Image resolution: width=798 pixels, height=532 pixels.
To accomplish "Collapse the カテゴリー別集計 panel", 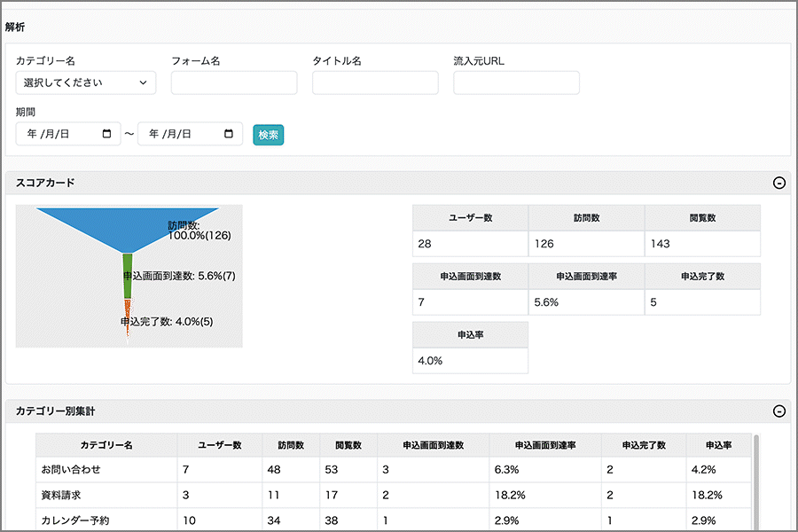I will 778,411.
